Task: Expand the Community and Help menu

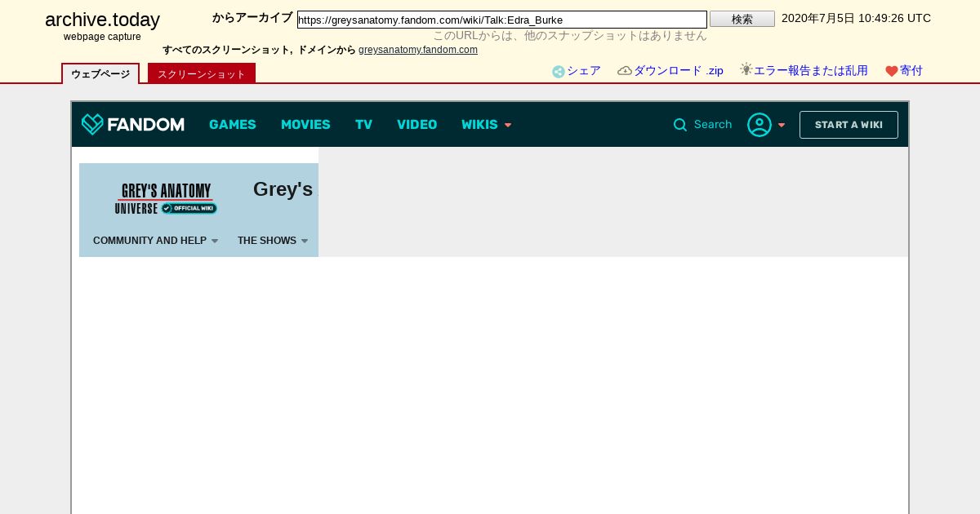Action: click(x=155, y=241)
